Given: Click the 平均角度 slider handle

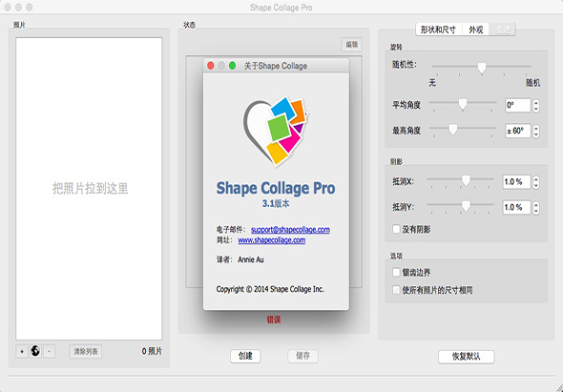Looking at the screenshot, I should [x=463, y=104].
